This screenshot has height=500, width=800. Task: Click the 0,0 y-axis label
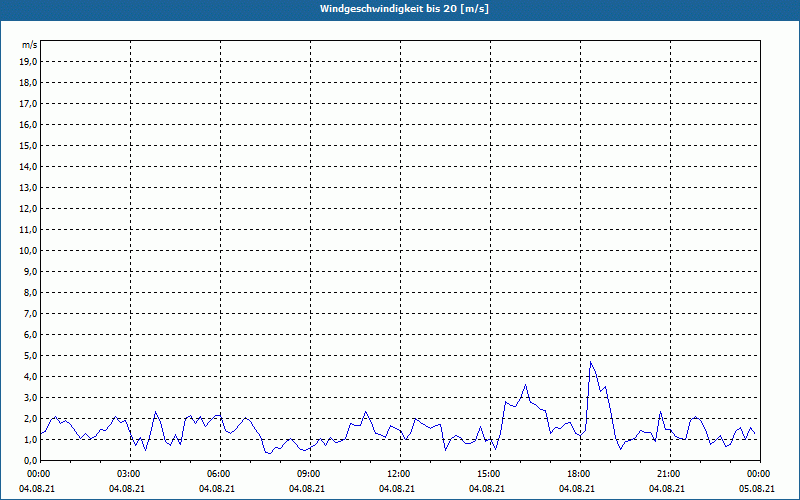point(30,460)
